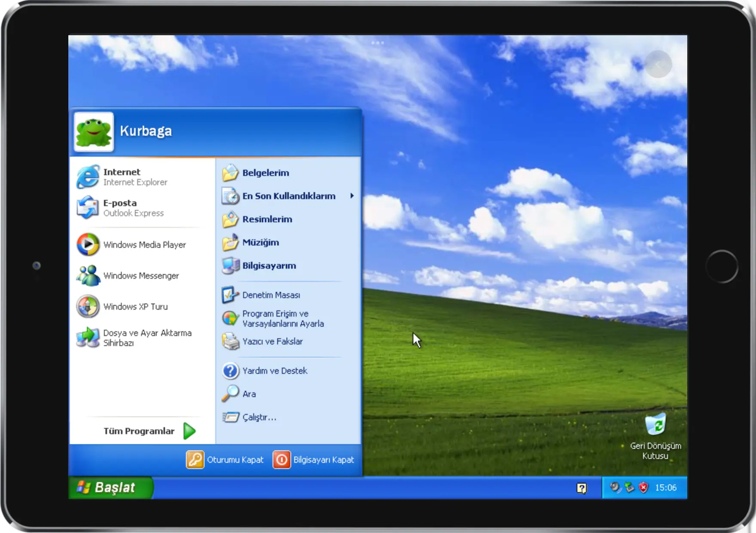Screen dimensions: 756x533
Task: Click the Oturumu Kapat key icon
Action: pyautogui.click(x=195, y=460)
